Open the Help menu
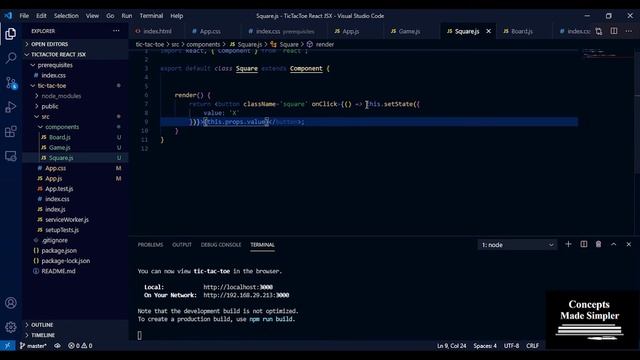The height and width of the screenshot is (360, 640). (x=176, y=16)
